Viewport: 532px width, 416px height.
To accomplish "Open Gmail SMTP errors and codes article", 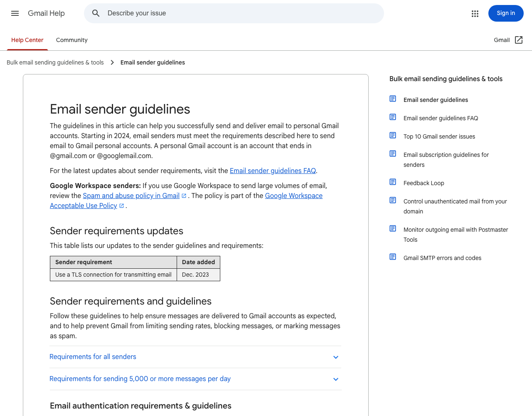I will point(442,258).
